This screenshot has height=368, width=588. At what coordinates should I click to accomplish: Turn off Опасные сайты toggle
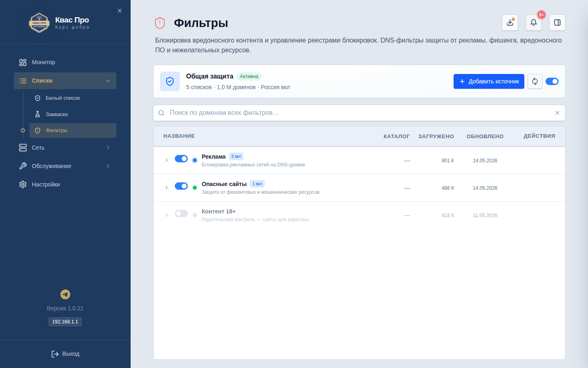(181, 186)
